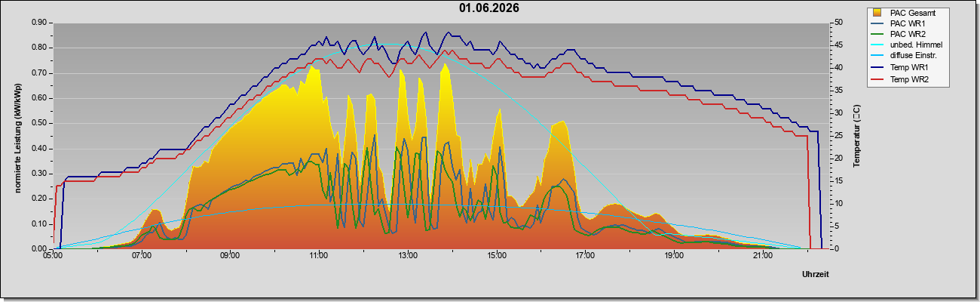Click the PAC Gesamt legend color swatch

click(877, 13)
